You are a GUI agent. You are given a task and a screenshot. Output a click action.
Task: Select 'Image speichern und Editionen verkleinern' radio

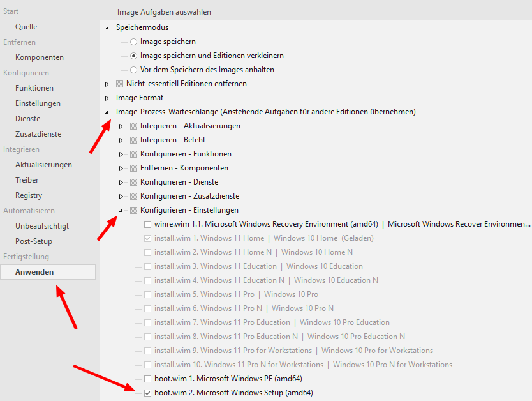(x=134, y=56)
